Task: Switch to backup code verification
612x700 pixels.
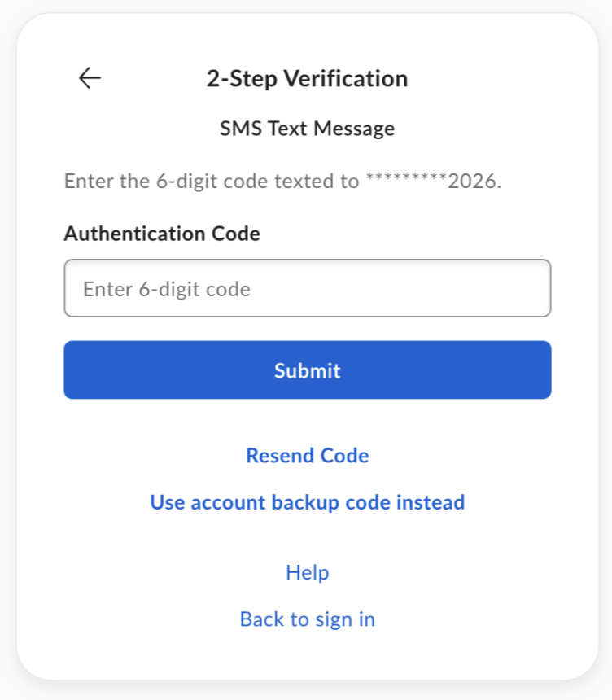Action: pyautogui.click(x=307, y=502)
